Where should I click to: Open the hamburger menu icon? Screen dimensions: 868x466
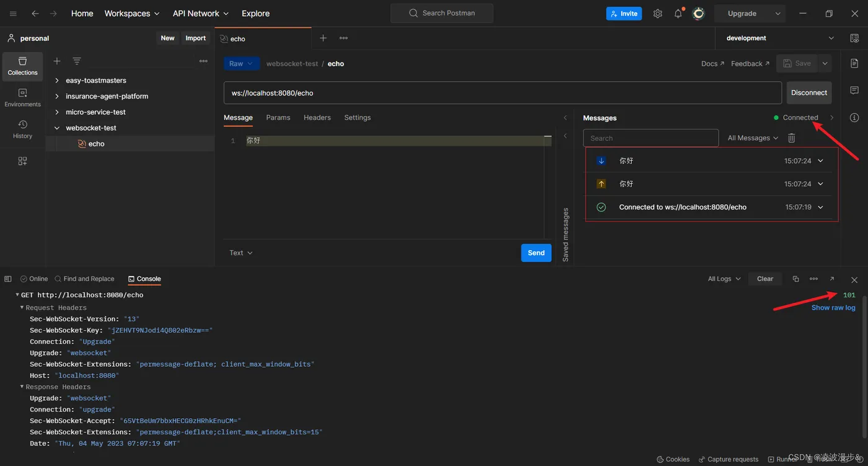tap(13, 14)
